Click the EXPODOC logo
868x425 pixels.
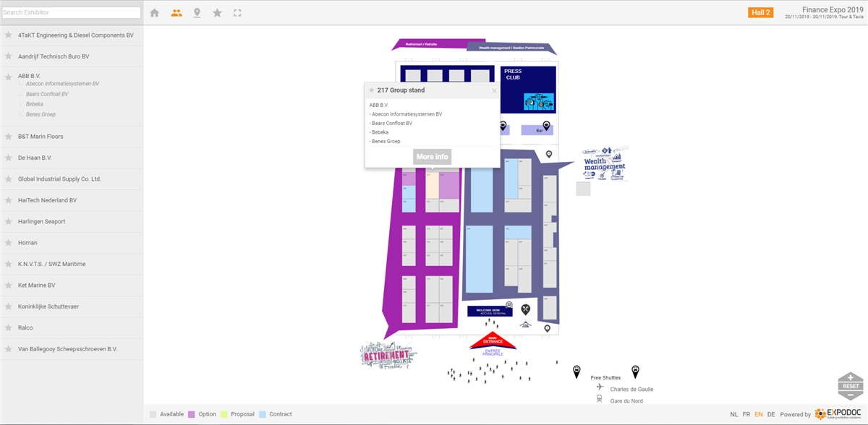click(x=837, y=414)
